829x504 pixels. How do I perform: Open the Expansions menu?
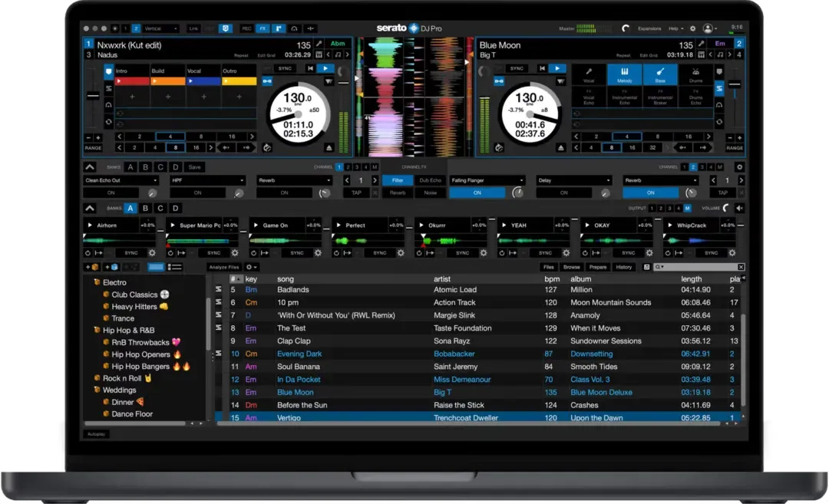tap(651, 28)
